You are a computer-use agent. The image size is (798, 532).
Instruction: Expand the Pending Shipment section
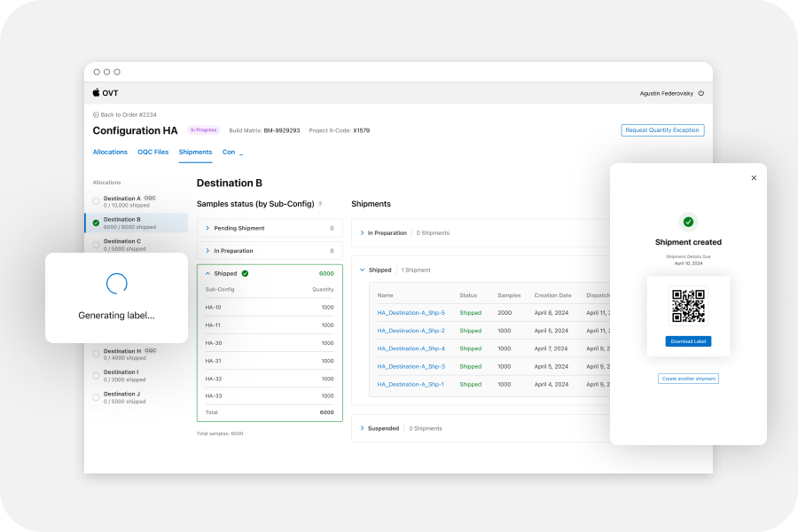pos(207,228)
